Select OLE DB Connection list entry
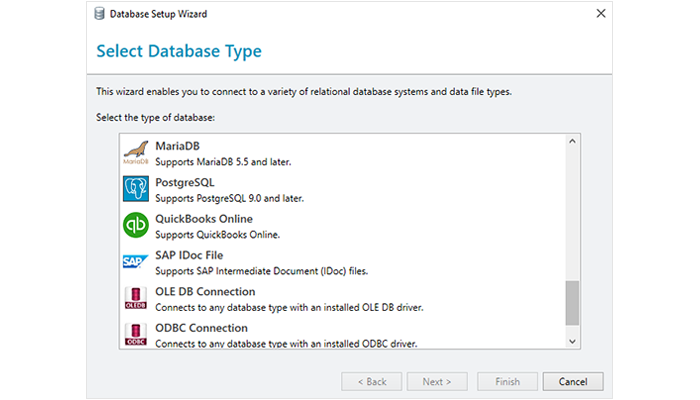700x400 pixels. pos(205,292)
